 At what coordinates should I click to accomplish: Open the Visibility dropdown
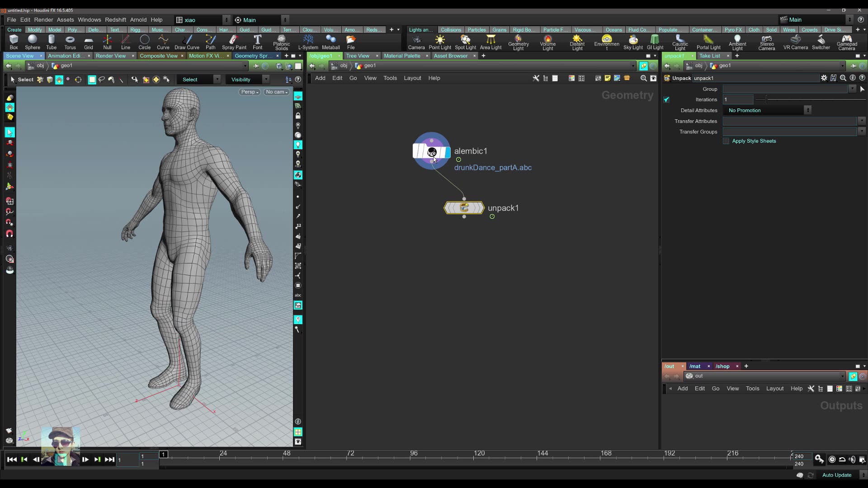pos(248,80)
